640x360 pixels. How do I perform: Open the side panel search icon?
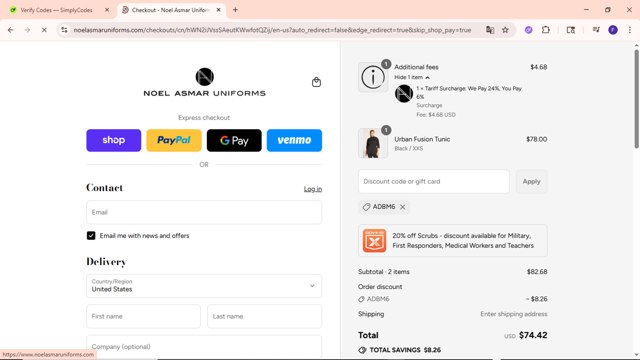(x=571, y=30)
